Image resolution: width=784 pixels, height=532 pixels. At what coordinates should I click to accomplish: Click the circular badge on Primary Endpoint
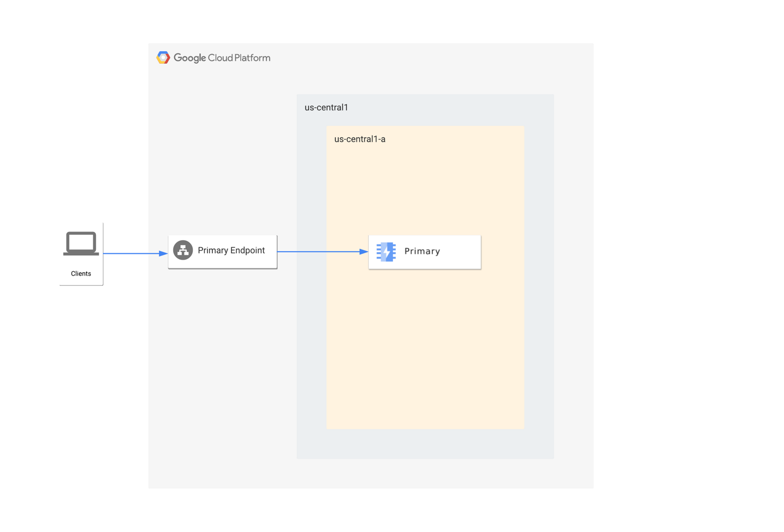183,250
